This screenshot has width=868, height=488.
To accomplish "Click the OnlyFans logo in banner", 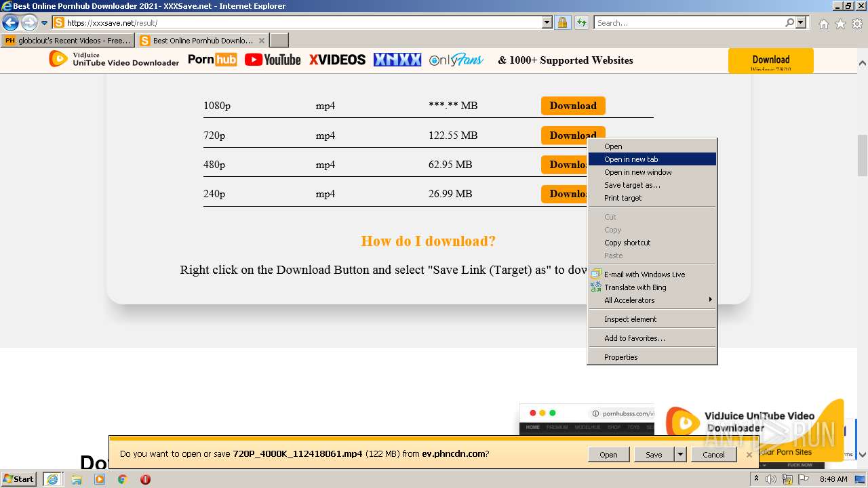I will [456, 60].
